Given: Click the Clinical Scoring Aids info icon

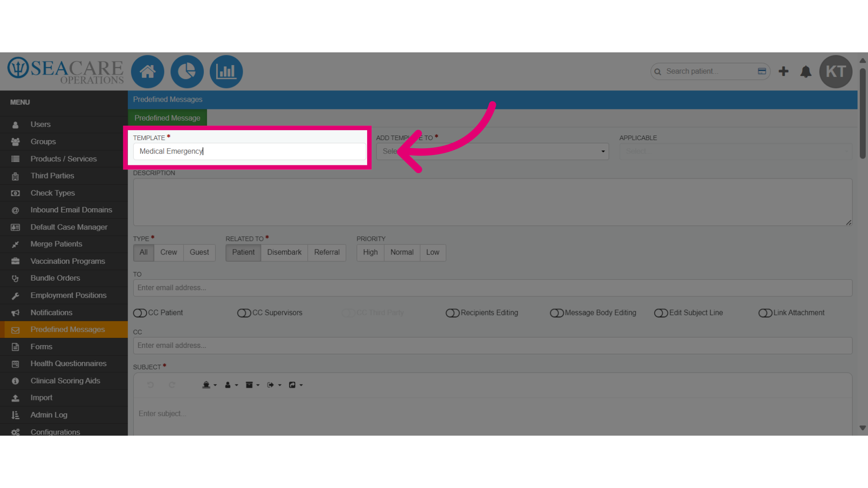Looking at the screenshot, I should pyautogui.click(x=15, y=381).
